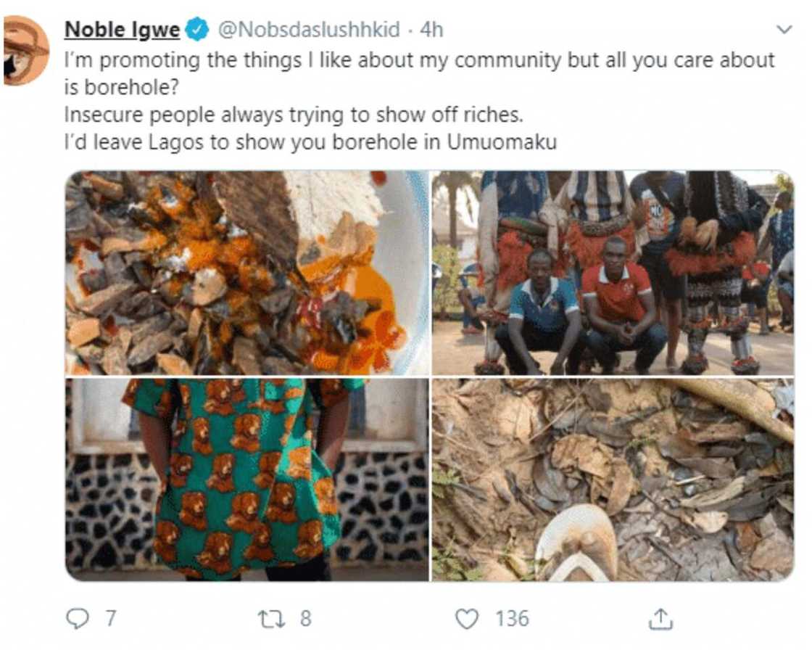The height and width of the screenshot is (650, 812).
Task: Open the share/upload icon
Action: [x=660, y=618]
